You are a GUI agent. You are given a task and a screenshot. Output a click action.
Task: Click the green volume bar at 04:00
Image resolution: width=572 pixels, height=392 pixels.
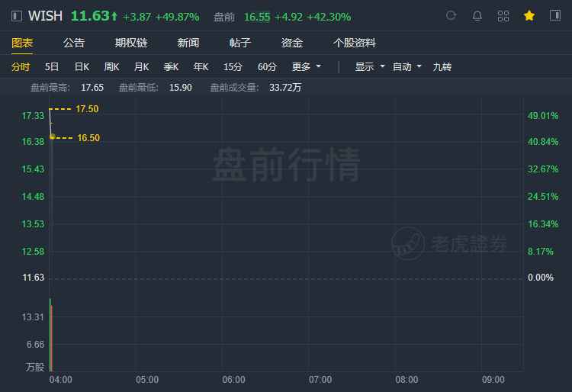click(50, 335)
